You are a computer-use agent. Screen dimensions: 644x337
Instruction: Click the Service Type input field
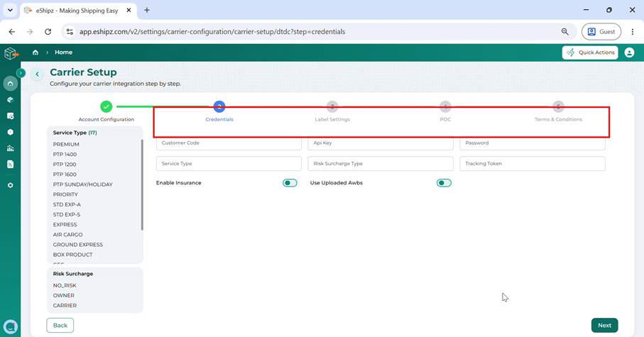(229, 163)
